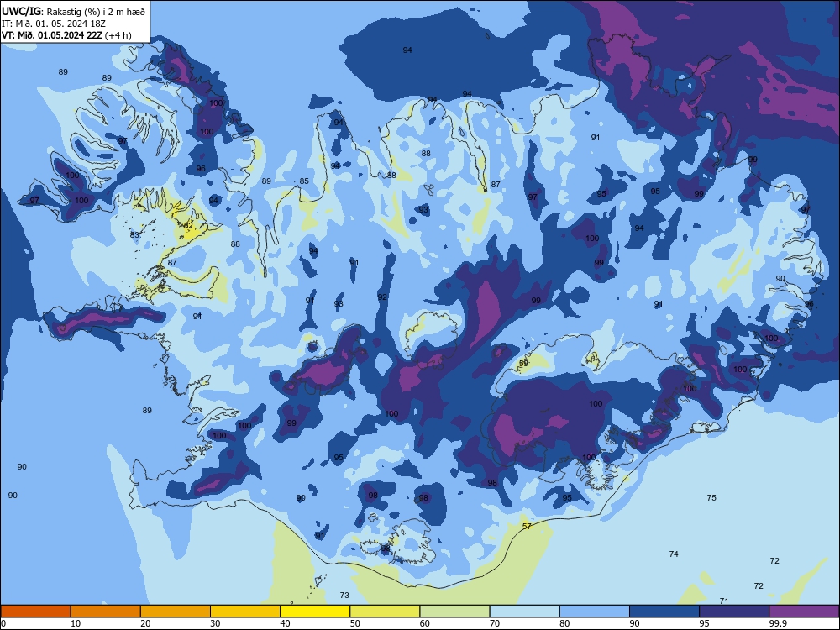
Task: Click the value 82 in the yellow western area
Action: point(188,225)
